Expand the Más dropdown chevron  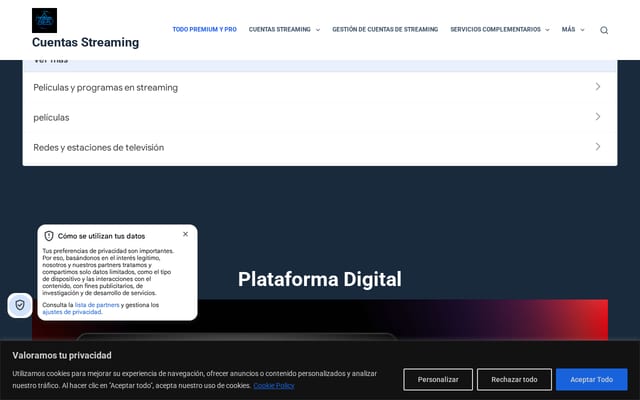(582, 30)
